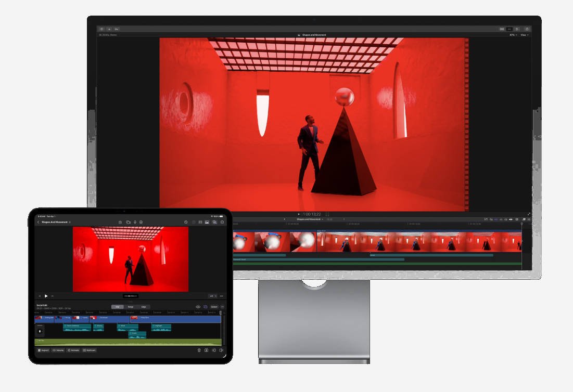This screenshot has height=392, width=573.
Task: Switch to the Edge tab in the iPad timeline
Action: point(144,307)
